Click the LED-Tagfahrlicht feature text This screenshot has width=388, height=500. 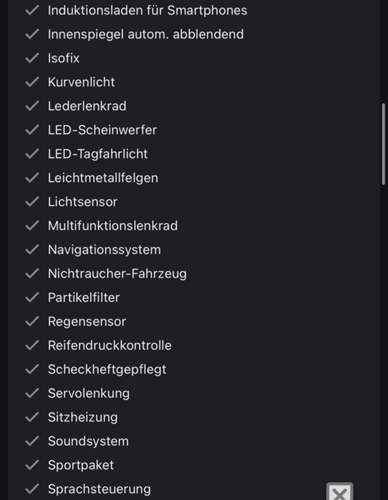tap(98, 154)
